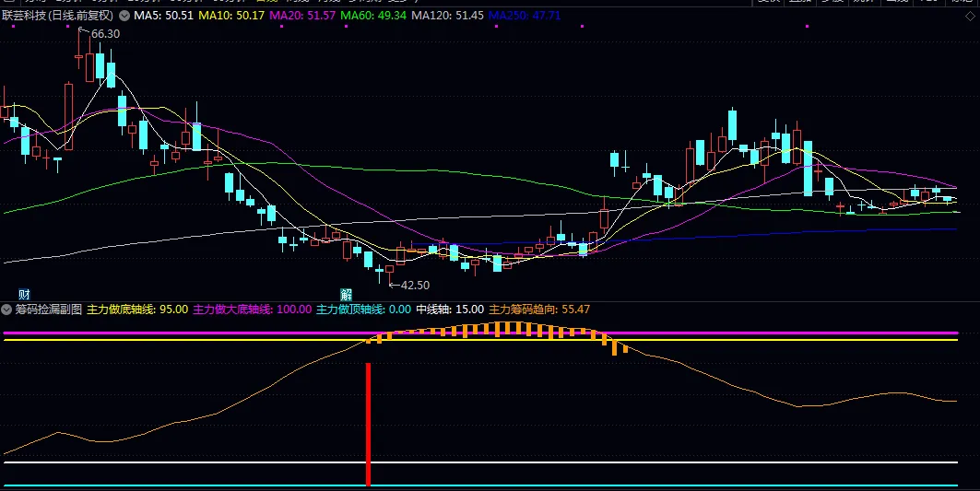Click the 财 financial marker icon
The height and width of the screenshot is (491, 980).
[x=24, y=294]
